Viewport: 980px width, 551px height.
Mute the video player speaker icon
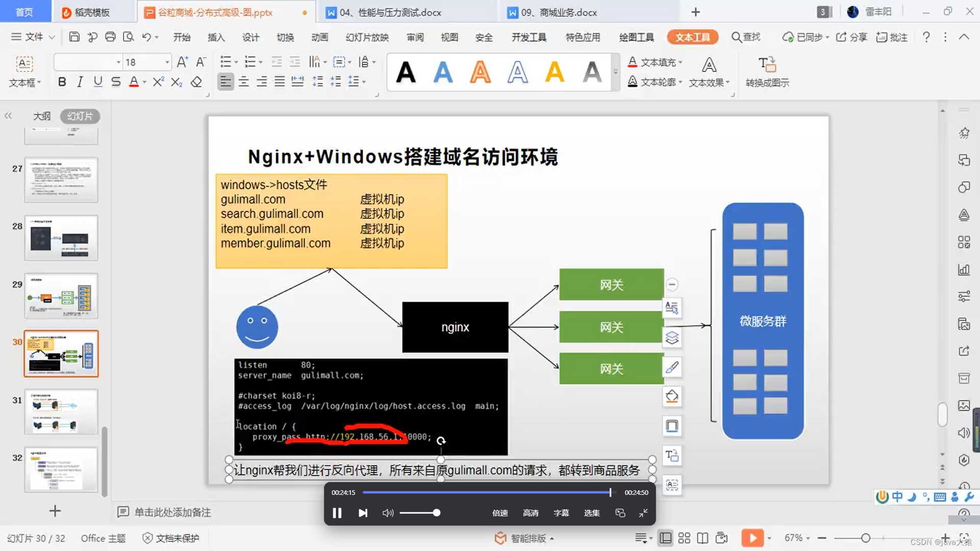pyautogui.click(x=387, y=513)
